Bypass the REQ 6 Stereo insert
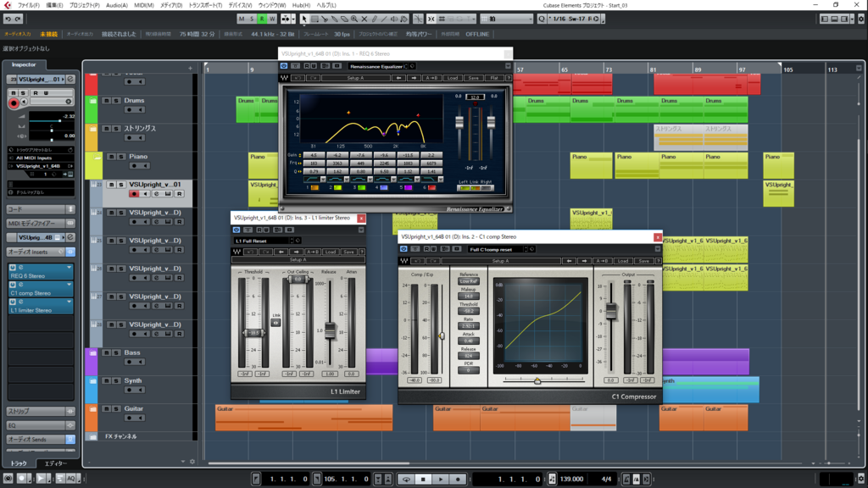Viewport: 868px width, 488px height. pos(12,268)
